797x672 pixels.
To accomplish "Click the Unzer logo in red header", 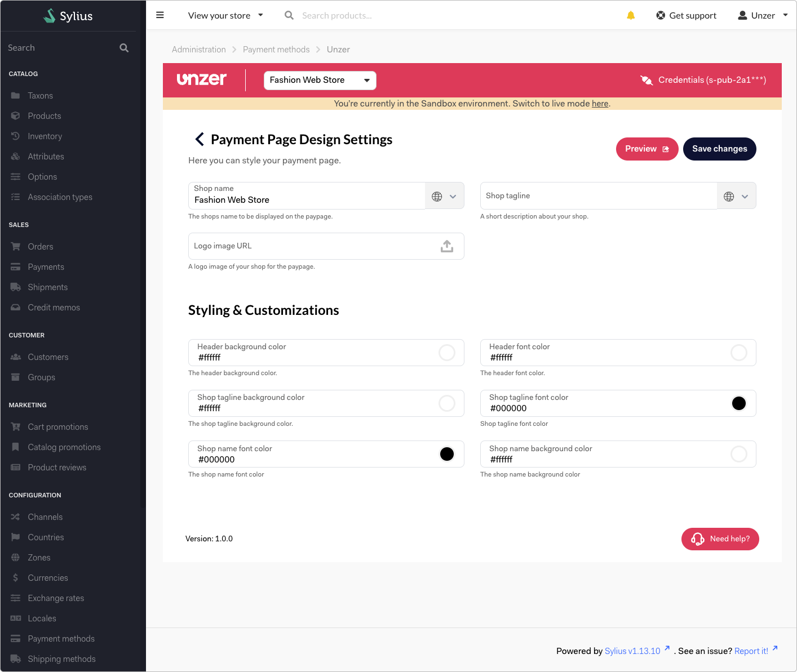I will pos(202,79).
